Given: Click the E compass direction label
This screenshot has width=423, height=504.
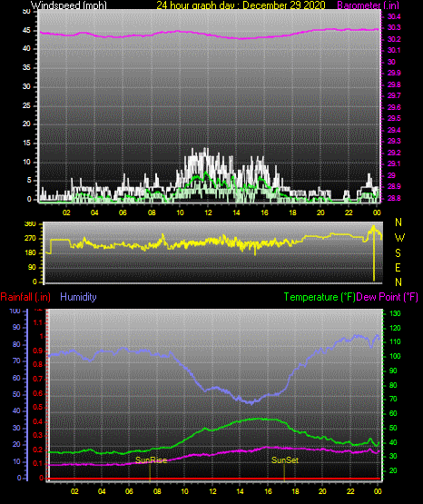Looking at the screenshot, I should [x=398, y=268].
